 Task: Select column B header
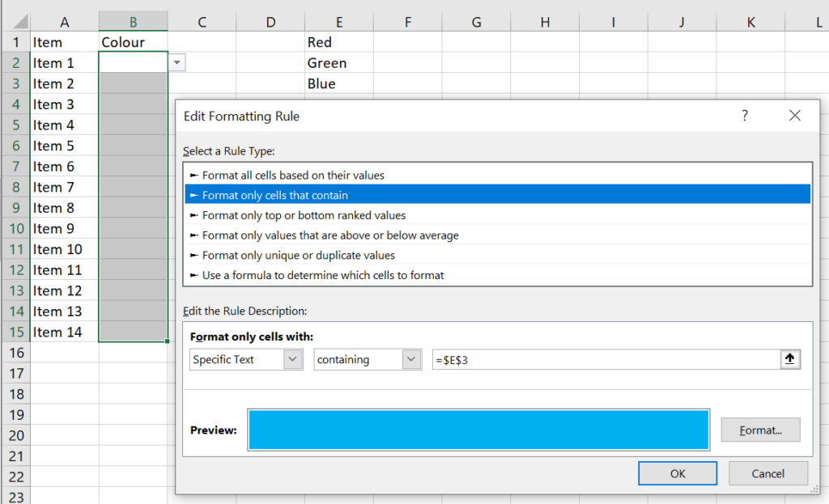click(134, 22)
